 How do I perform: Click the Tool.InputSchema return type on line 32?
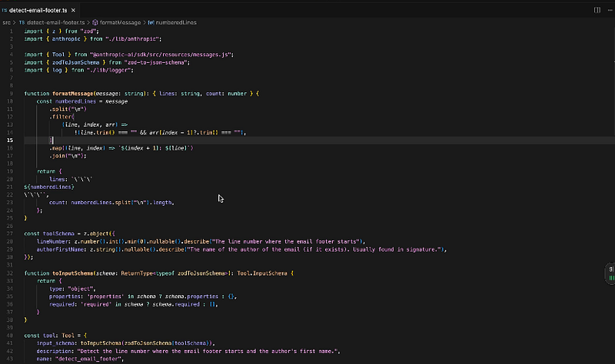262,273
